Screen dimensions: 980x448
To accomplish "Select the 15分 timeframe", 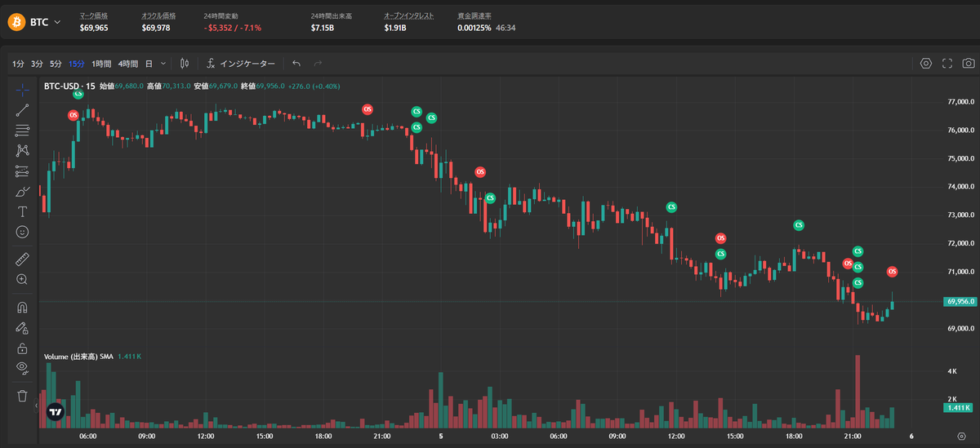I will 77,63.
